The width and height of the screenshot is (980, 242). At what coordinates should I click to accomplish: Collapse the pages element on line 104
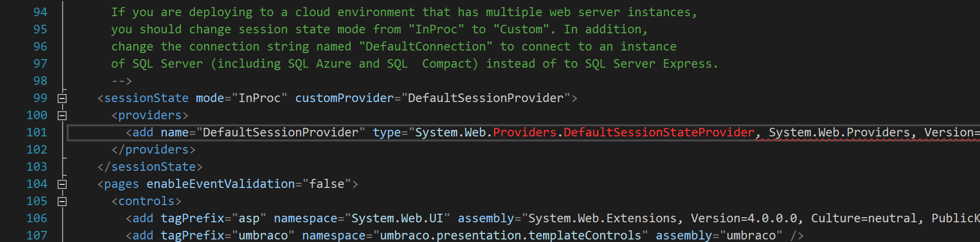(x=62, y=184)
